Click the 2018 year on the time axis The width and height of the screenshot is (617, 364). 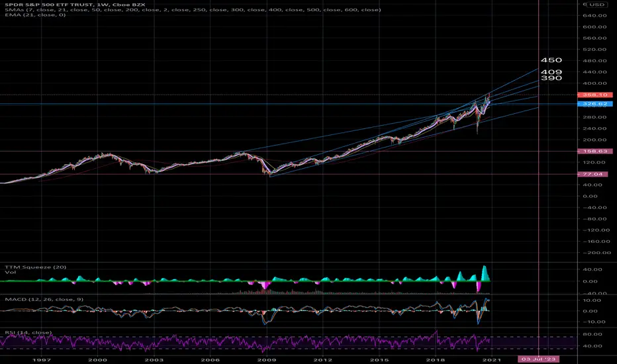tap(436, 359)
